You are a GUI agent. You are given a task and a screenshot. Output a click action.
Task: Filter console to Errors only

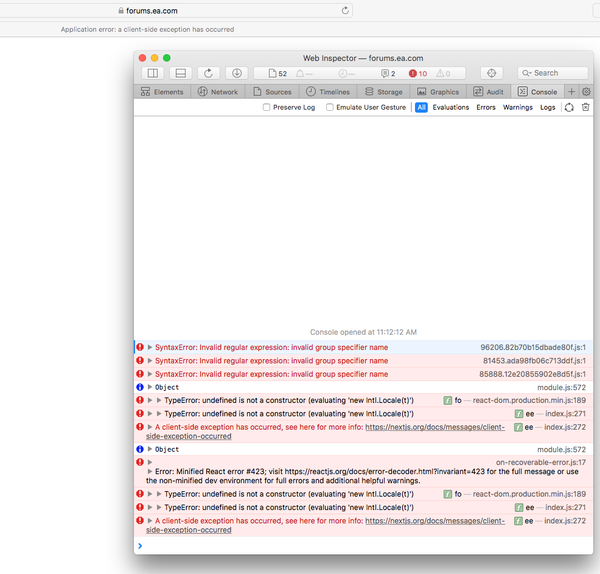(x=486, y=107)
